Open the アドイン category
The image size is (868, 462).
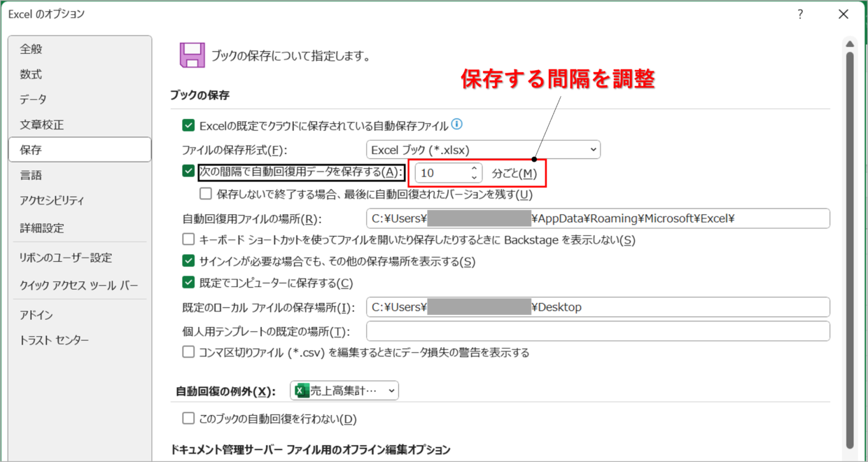80,315
